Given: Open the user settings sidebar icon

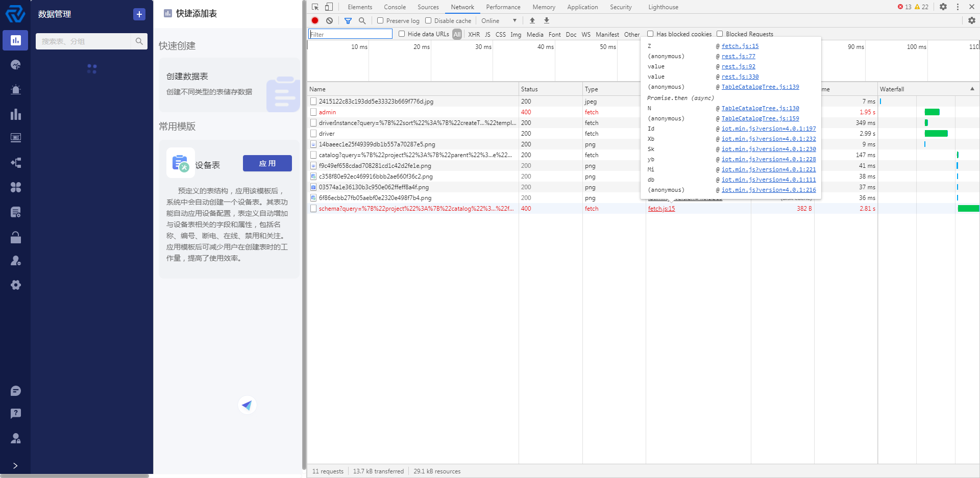Looking at the screenshot, I should pos(15,261).
